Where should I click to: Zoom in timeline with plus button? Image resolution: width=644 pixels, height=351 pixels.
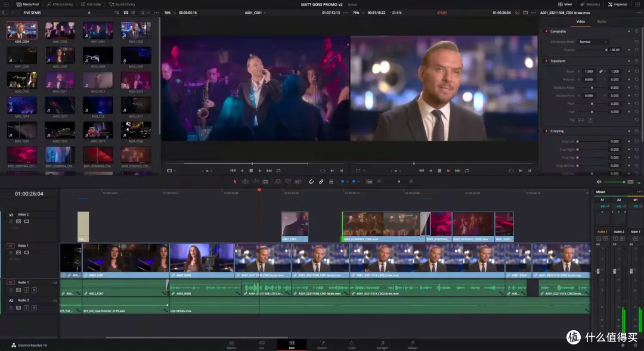[x=411, y=181]
